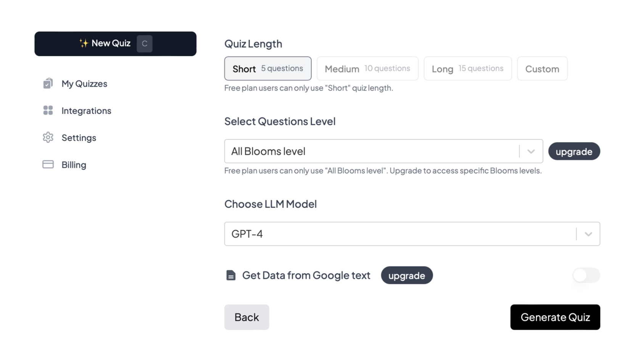The image size is (641, 364).
Task: Click the Integrations grid icon
Action: [x=48, y=111]
